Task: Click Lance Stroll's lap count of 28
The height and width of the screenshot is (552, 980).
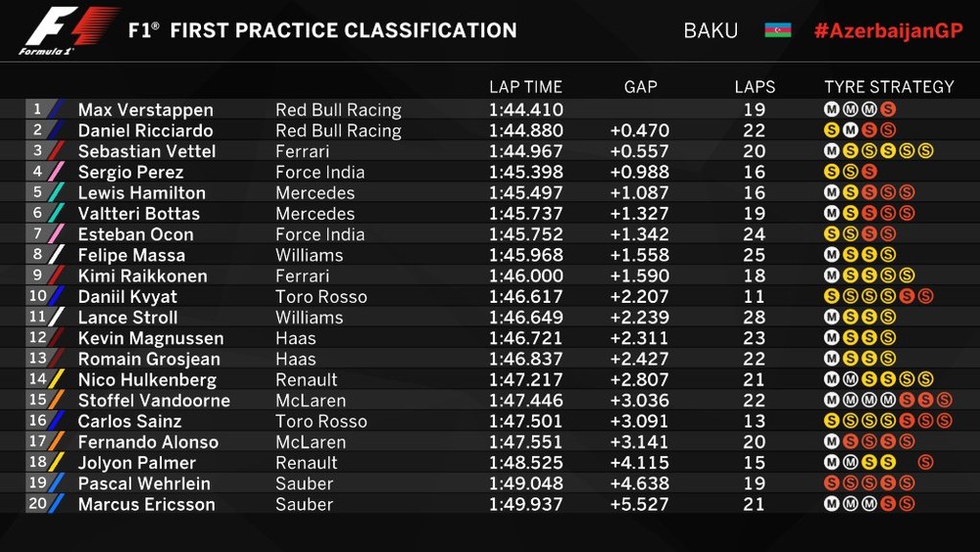Action: (755, 318)
